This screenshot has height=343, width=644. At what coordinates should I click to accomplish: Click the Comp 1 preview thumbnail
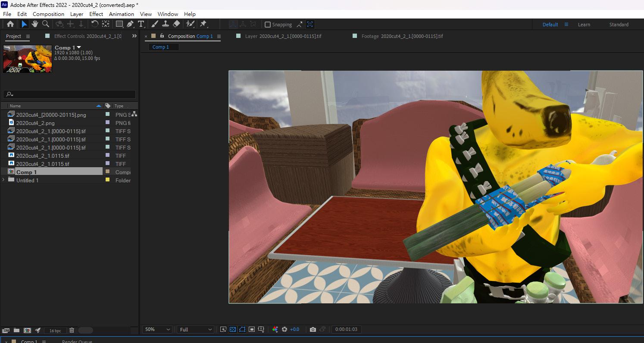click(x=28, y=59)
